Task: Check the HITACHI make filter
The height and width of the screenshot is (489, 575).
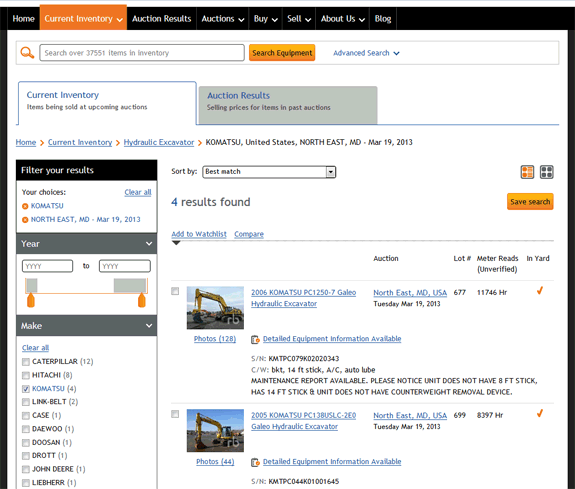Action: pyautogui.click(x=26, y=375)
